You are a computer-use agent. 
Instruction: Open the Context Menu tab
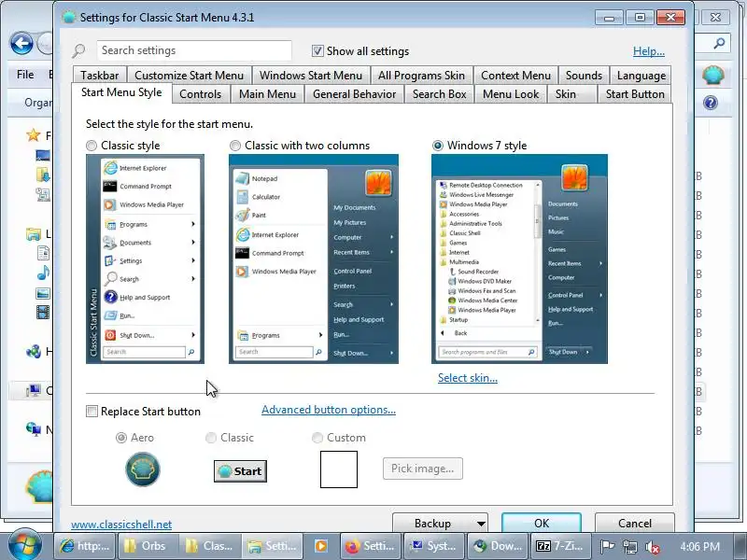pyautogui.click(x=515, y=76)
